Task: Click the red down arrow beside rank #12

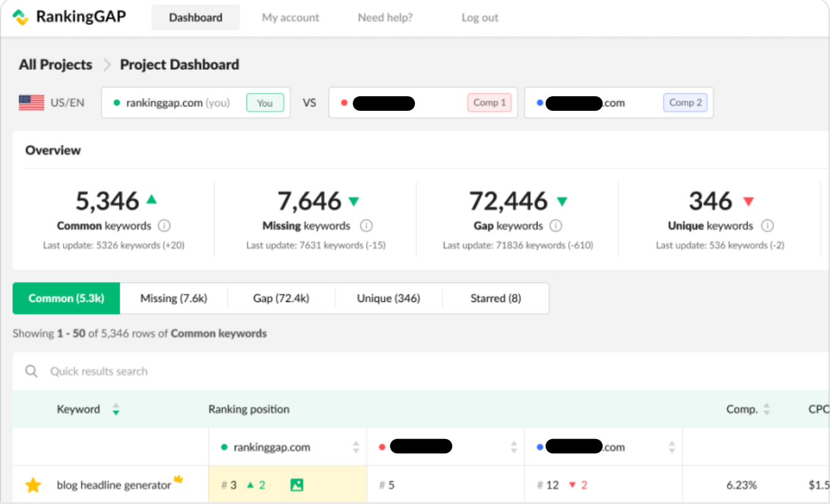Action: [x=572, y=485]
